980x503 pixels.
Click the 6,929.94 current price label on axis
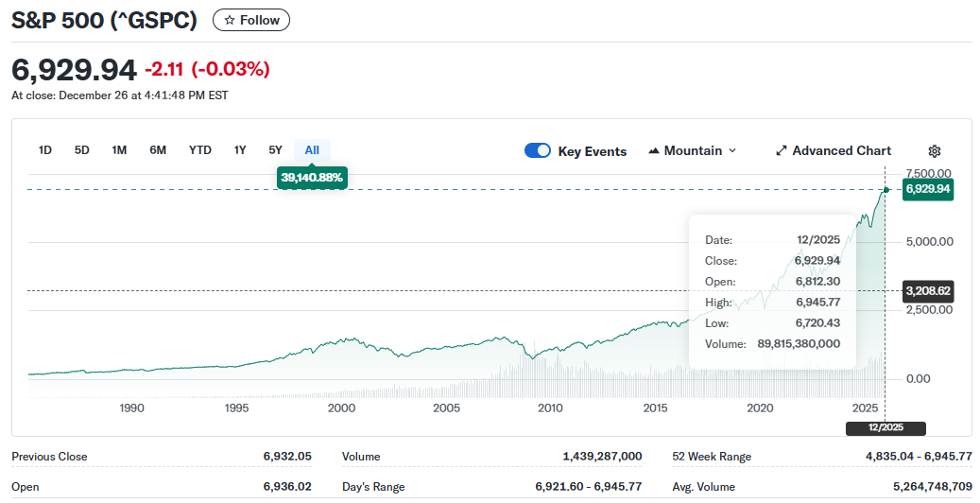(927, 189)
